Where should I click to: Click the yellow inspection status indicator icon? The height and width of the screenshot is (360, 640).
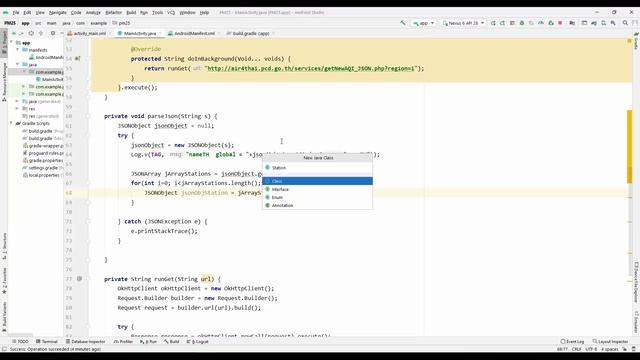coord(629,41)
